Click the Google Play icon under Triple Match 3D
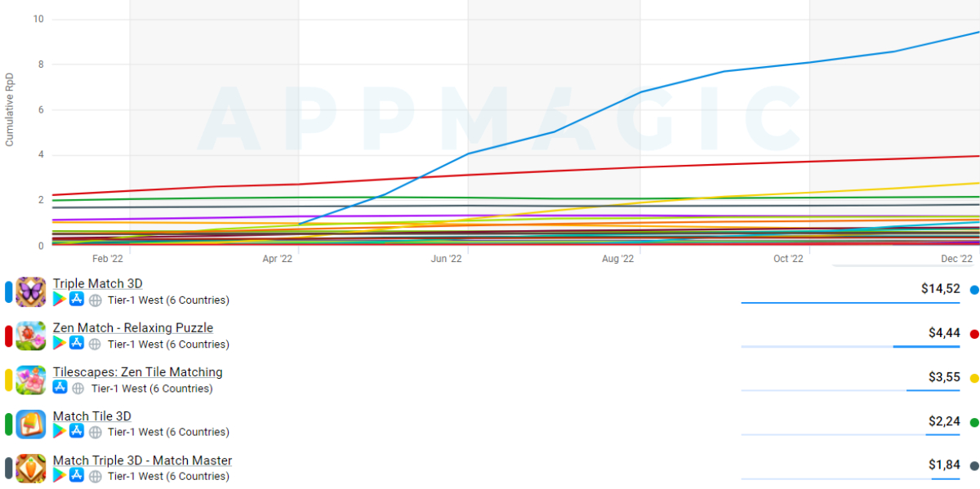This screenshot has width=980, height=489. pyautogui.click(x=60, y=300)
